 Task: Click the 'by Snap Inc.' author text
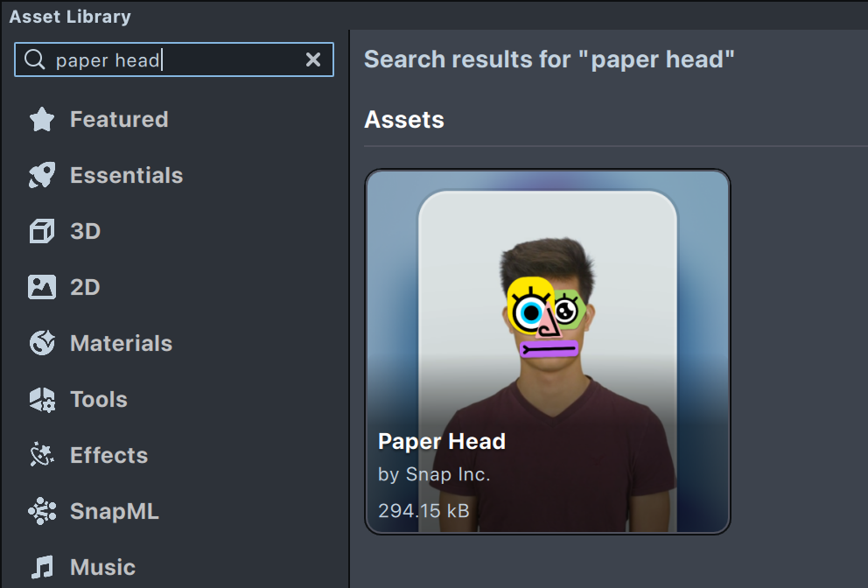tap(434, 474)
